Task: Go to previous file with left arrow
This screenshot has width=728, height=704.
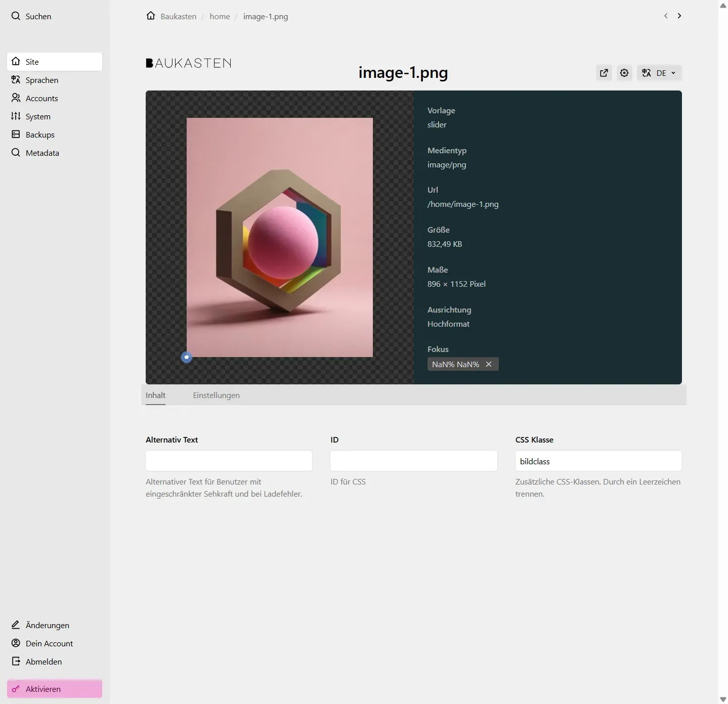Action: point(666,16)
